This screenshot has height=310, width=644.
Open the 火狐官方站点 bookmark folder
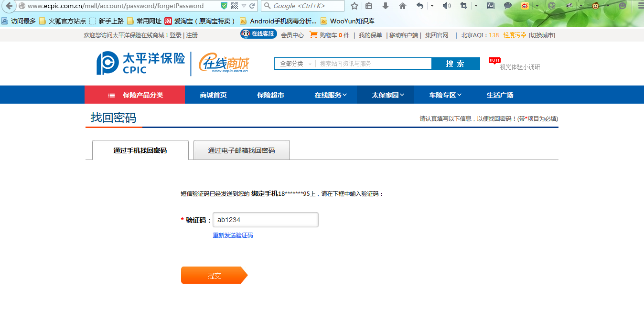point(63,21)
